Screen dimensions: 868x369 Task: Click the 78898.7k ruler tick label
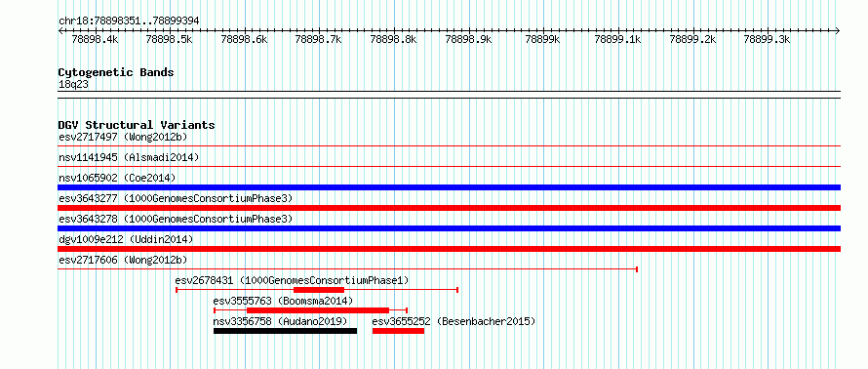coord(319,39)
